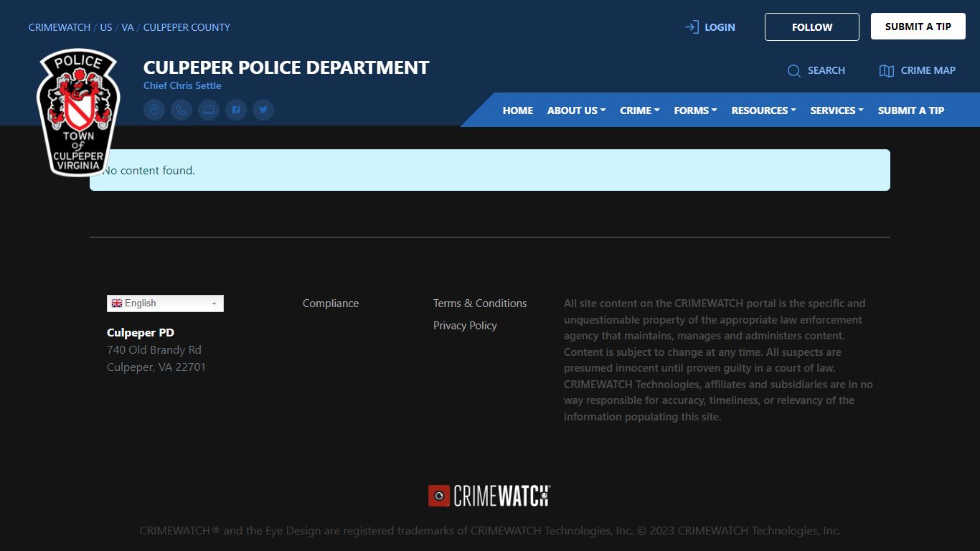Click the location pin icon
The width and height of the screenshot is (980, 551).
point(154,110)
